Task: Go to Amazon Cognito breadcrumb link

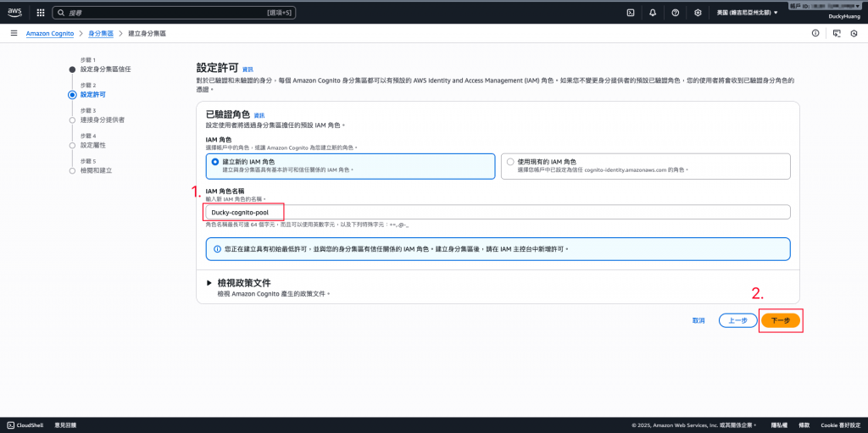Action: tap(50, 34)
